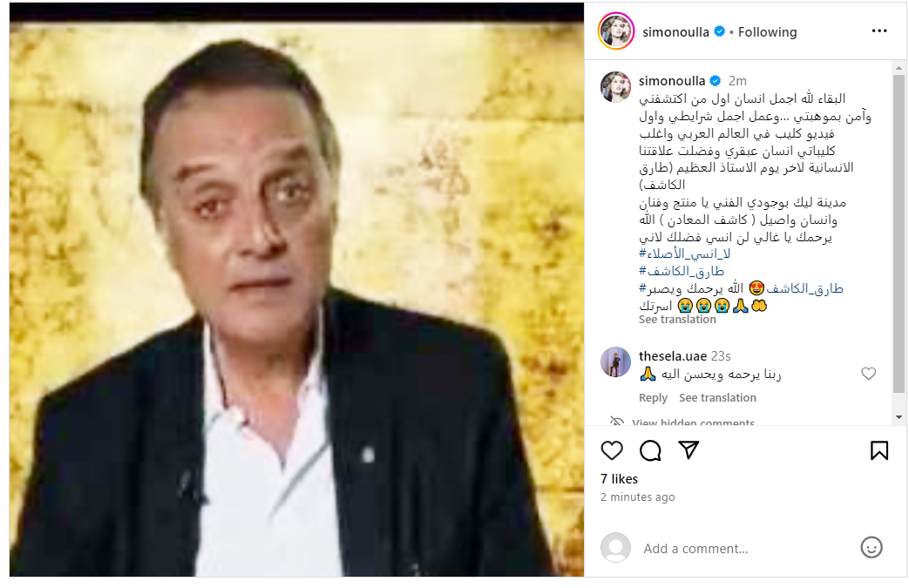Image resolution: width=909 pixels, height=588 pixels.
Task: Toggle the Following status for simonoulla
Action: coord(767,32)
